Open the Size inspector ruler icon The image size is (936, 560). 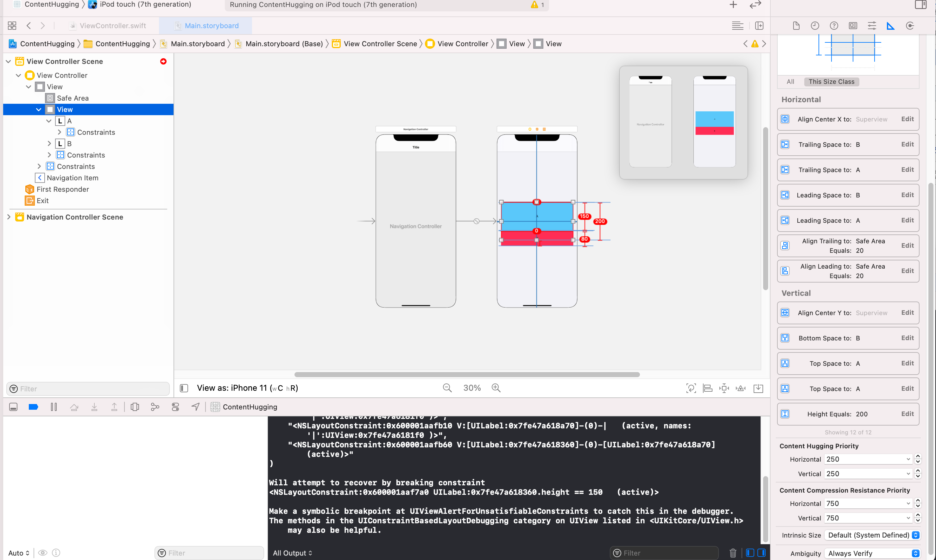pos(890,26)
